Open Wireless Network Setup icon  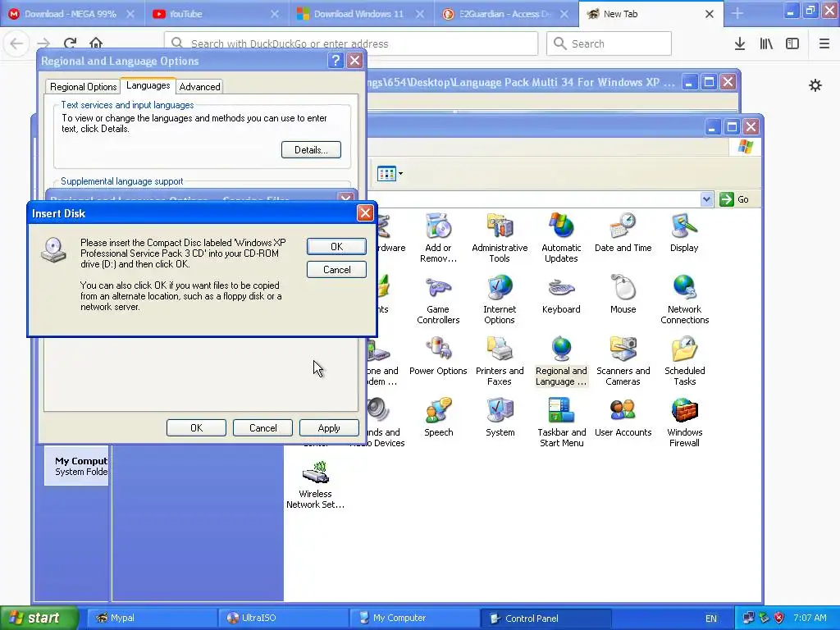(315, 484)
